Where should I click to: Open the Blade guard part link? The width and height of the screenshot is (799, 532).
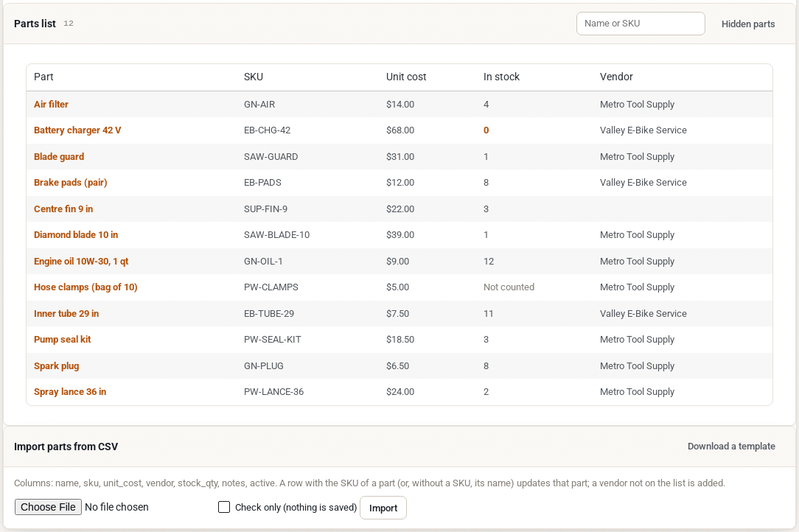point(59,156)
